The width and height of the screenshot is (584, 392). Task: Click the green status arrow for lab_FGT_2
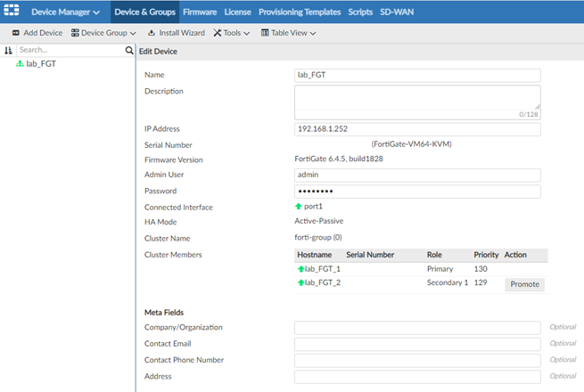click(x=300, y=283)
